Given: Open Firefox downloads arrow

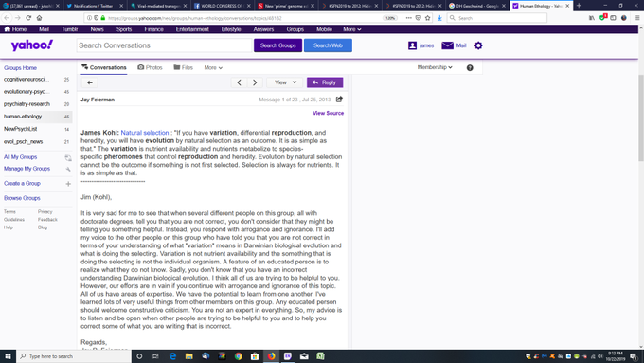Looking at the screenshot, I should tap(439, 18).
